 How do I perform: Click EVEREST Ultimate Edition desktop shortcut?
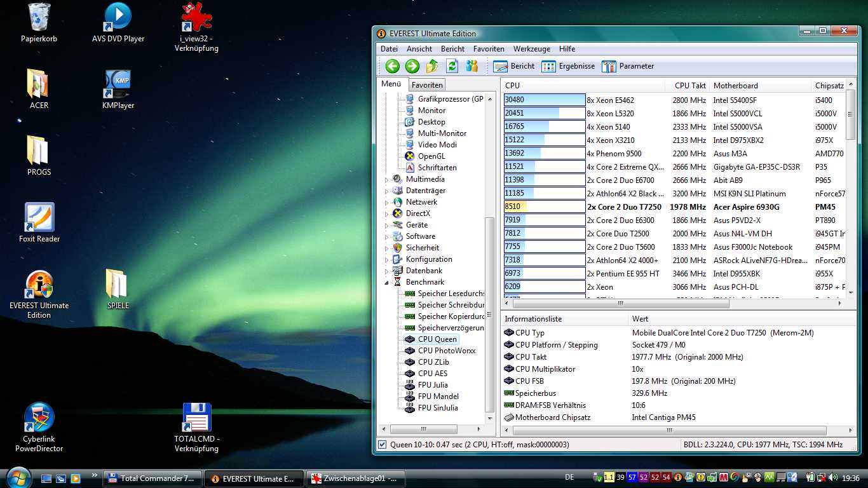(39, 295)
